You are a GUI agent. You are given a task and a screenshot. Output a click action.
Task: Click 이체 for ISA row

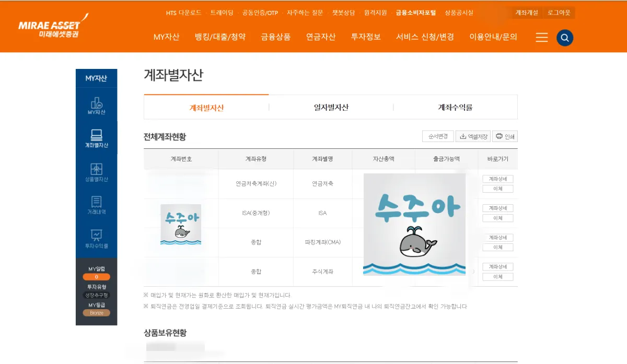pos(498,218)
